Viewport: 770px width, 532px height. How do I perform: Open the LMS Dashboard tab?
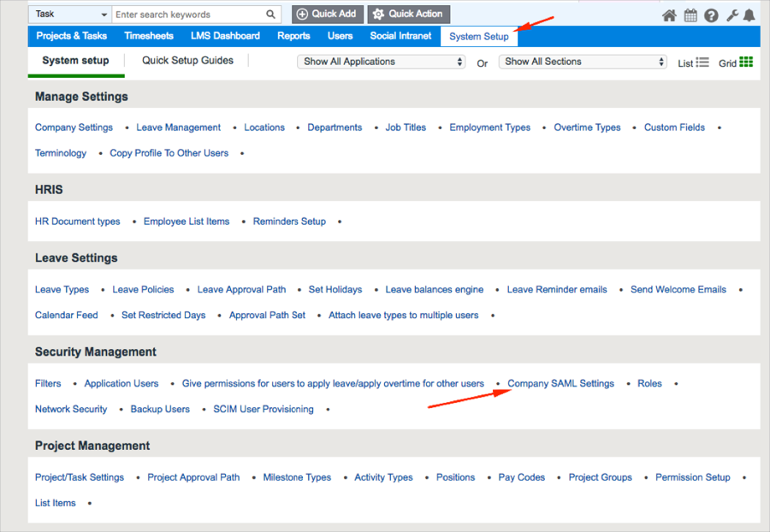click(x=225, y=36)
